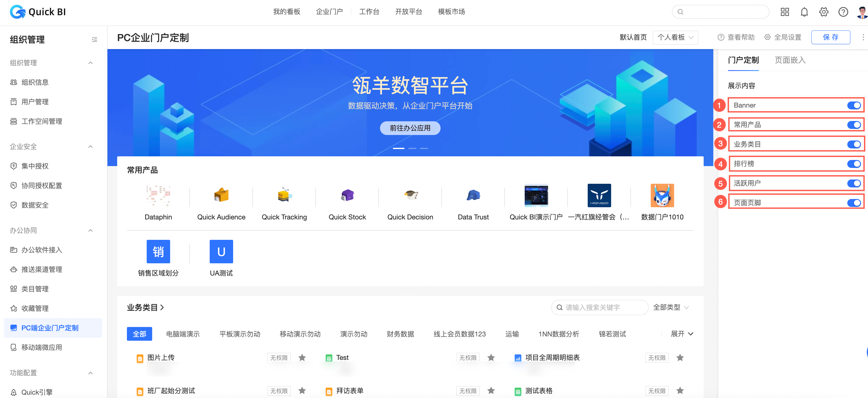Switch to the 页面嵌入 tab
868x398 pixels.
[790, 60]
